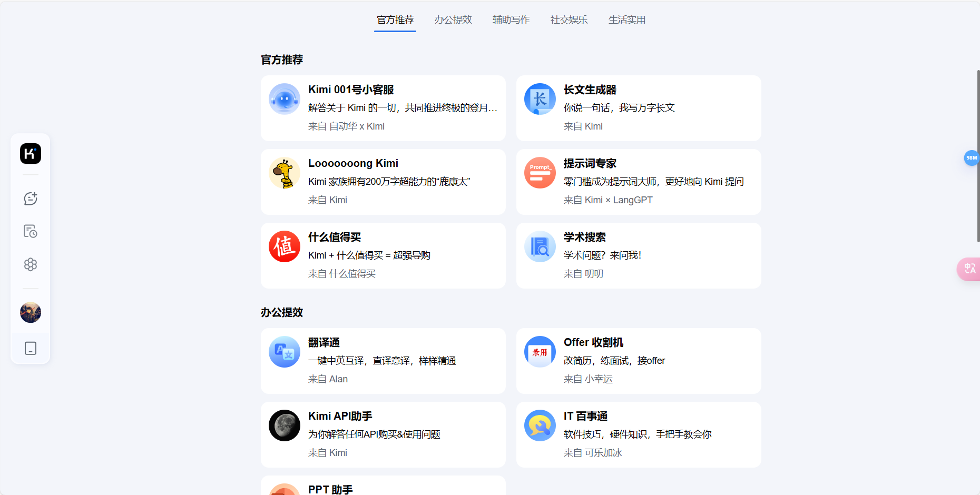Collapse the sidebar with bottom panel icon
The width and height of the screenshot is (980, 495).
click(30, 348)
